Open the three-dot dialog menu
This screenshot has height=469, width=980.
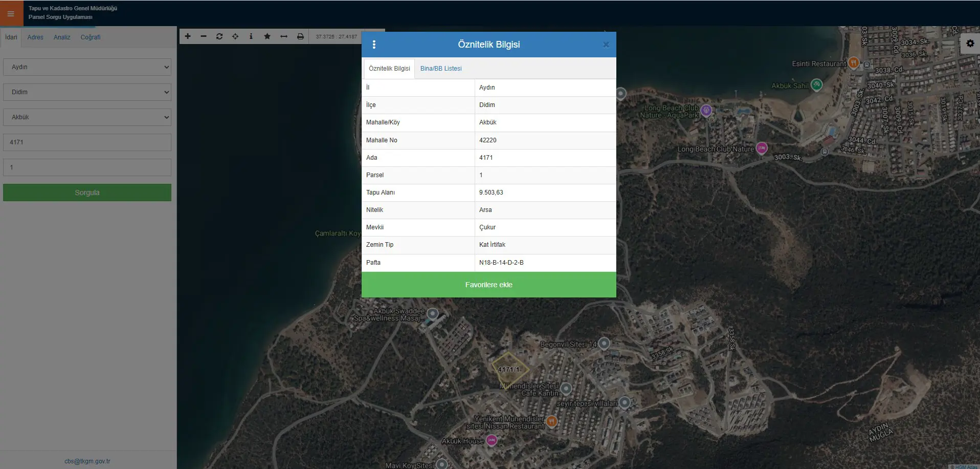click(374, 45)
